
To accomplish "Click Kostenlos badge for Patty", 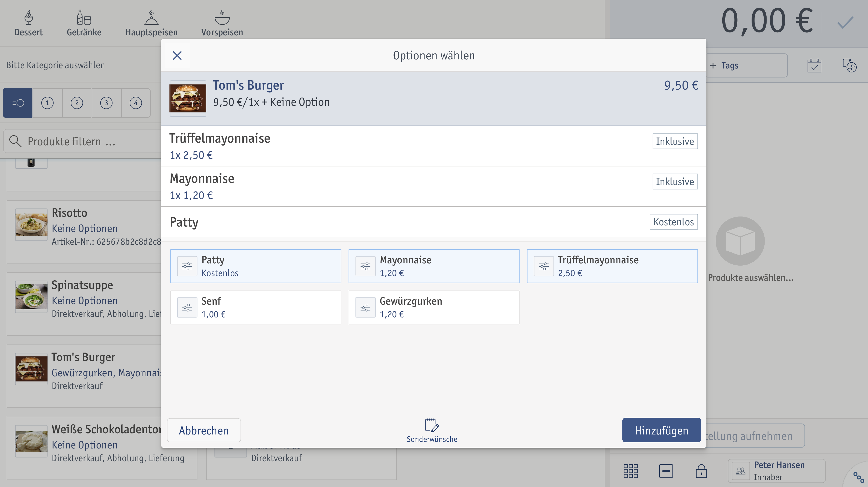I will point(673,222).
